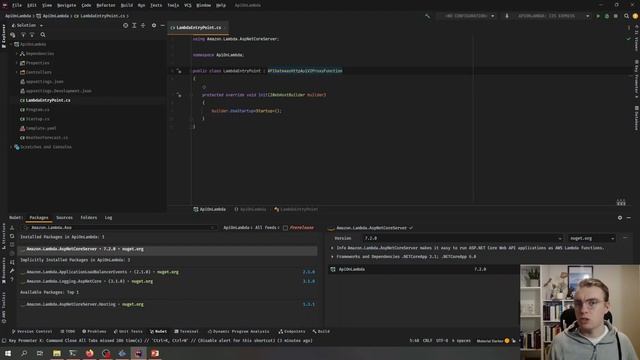Expand Scratches and Consoles node

(11, 147)
